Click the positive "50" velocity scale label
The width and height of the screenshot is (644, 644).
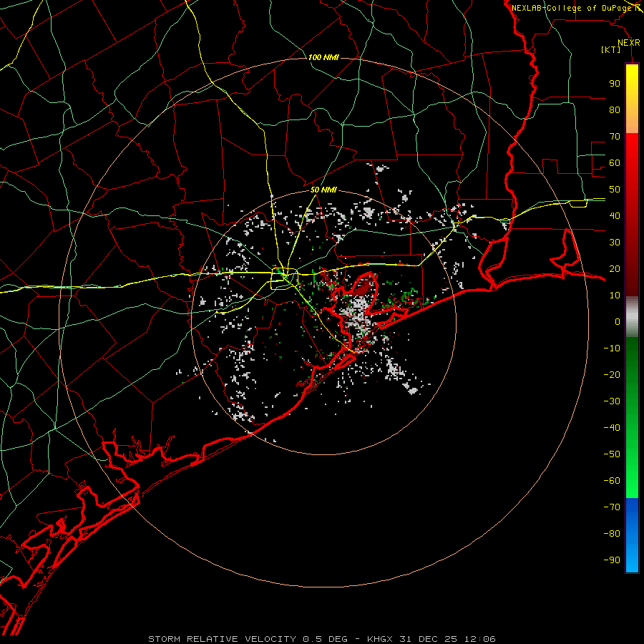click(615, 190)
